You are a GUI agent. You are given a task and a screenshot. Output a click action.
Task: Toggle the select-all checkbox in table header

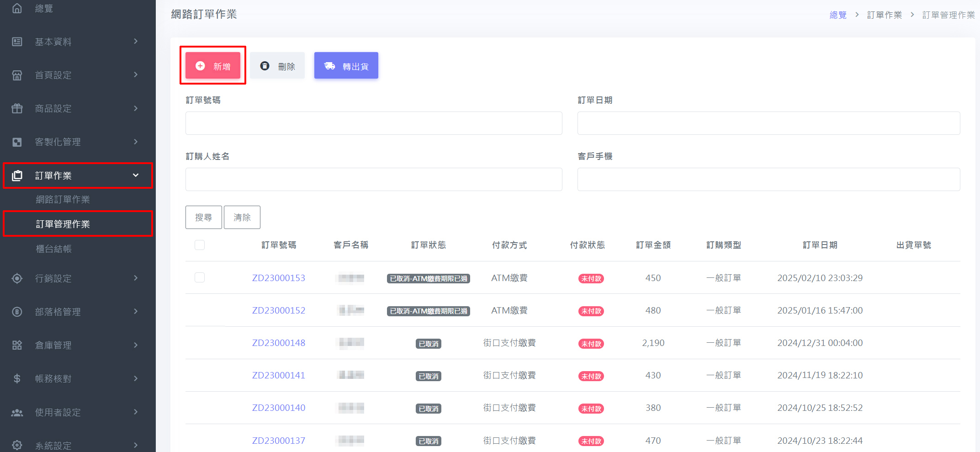point(200,245)
